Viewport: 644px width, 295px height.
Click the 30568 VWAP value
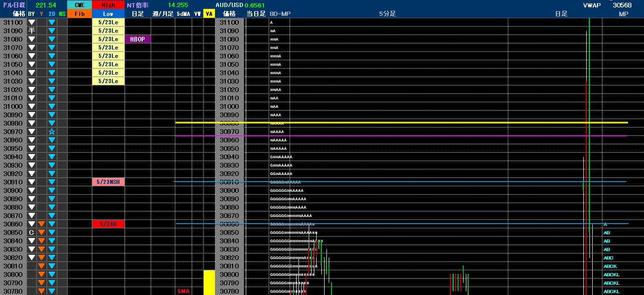coord(622,5)
